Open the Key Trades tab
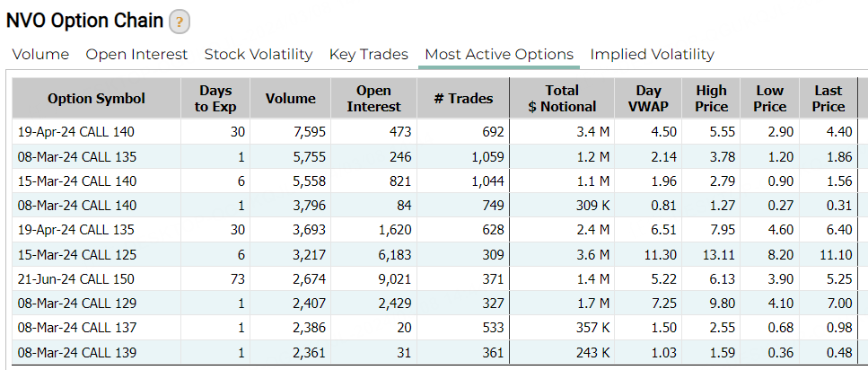This screenshot has height=370, width=868. 369,54
